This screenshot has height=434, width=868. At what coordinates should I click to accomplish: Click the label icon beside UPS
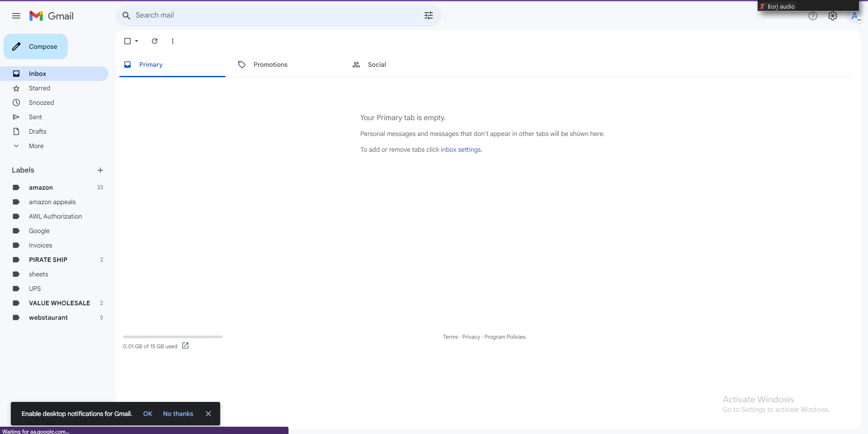pyautogui.click(x=16, y=289)
